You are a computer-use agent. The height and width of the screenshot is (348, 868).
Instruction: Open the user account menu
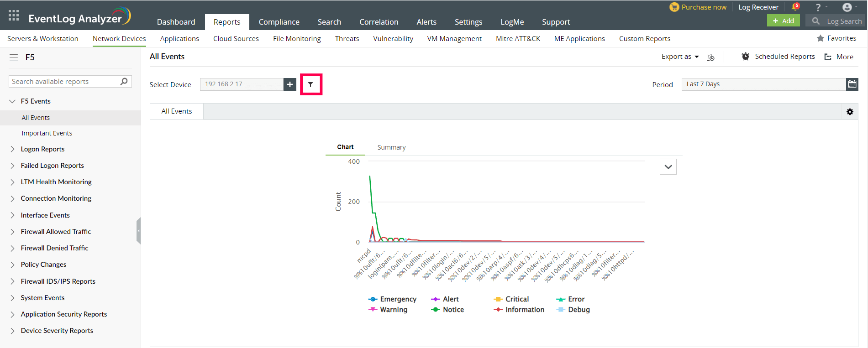[x=848, y=7]
